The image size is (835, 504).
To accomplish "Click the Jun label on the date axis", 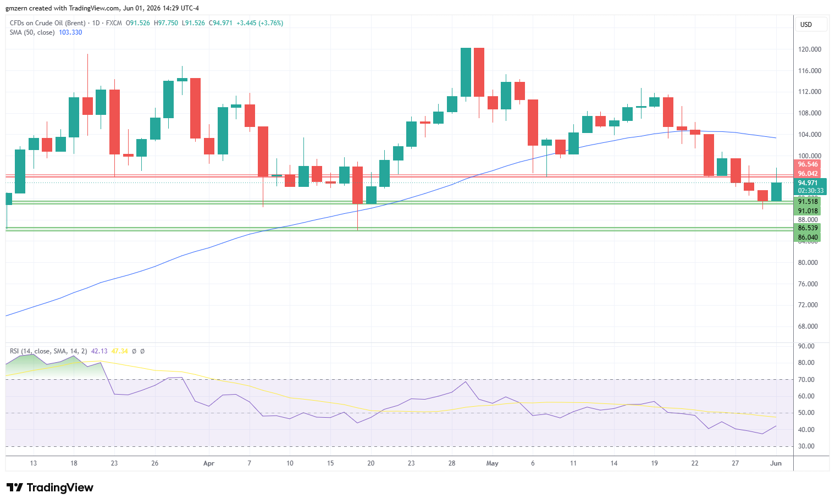I will [x=776, y=463].
